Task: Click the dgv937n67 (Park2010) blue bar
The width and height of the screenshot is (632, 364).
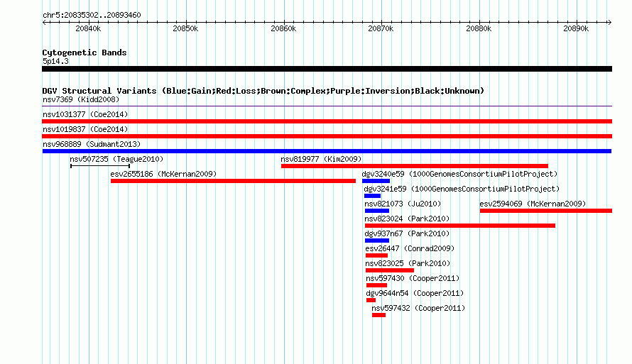Action: click(377, 241)
